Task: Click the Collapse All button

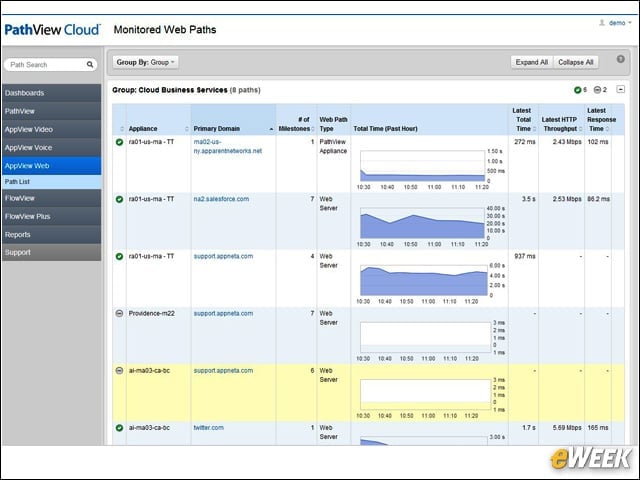Action: (x=576, y=62)
